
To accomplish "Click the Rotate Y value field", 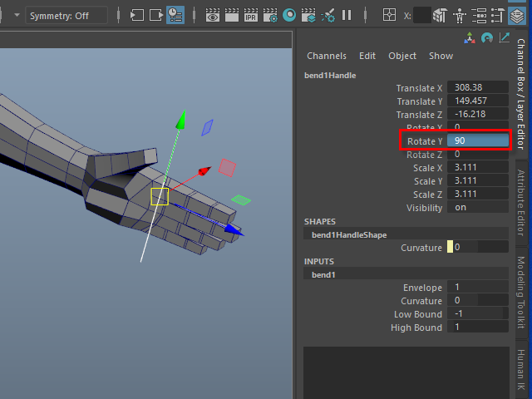I will tap(477, 141).
